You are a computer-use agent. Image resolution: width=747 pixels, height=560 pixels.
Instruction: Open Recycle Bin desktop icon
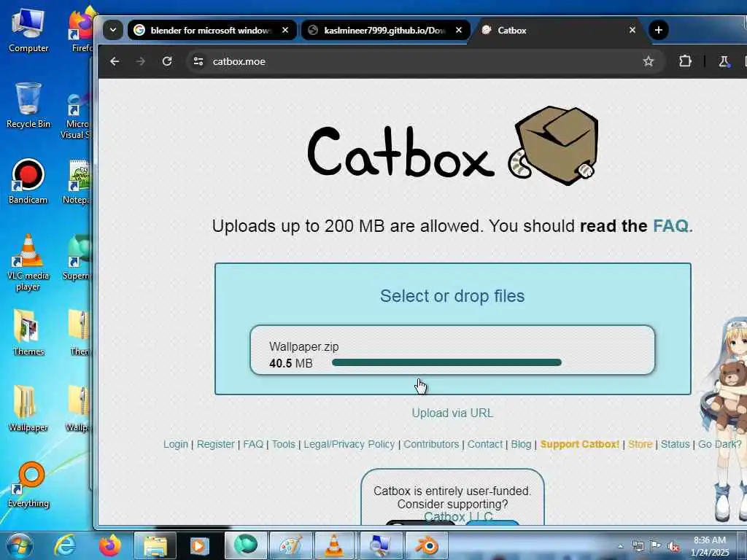28,106
